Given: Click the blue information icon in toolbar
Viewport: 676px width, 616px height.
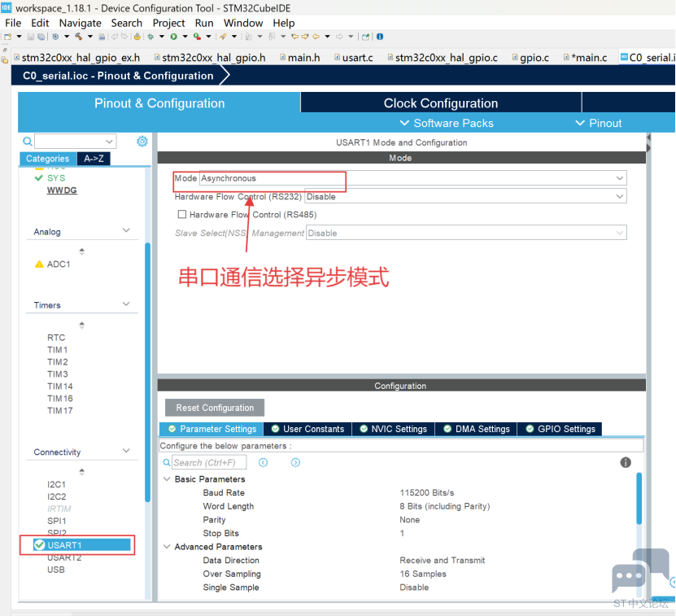Looking at the screenshot, I should [x=380, y=37].
